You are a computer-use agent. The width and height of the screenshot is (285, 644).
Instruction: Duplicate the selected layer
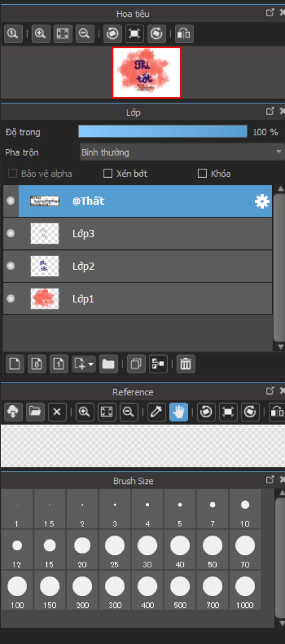[136, 364]
